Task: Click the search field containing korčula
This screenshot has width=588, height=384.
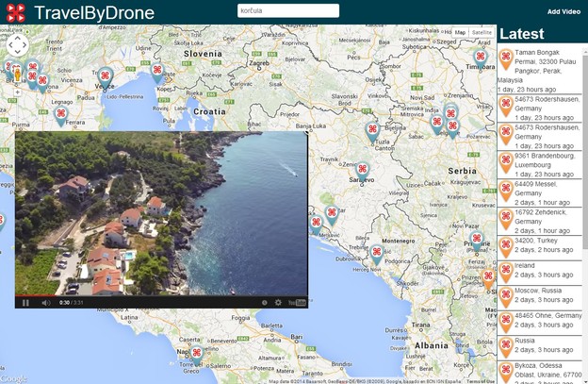Action: pyautogui.click(x=288, y=10)
